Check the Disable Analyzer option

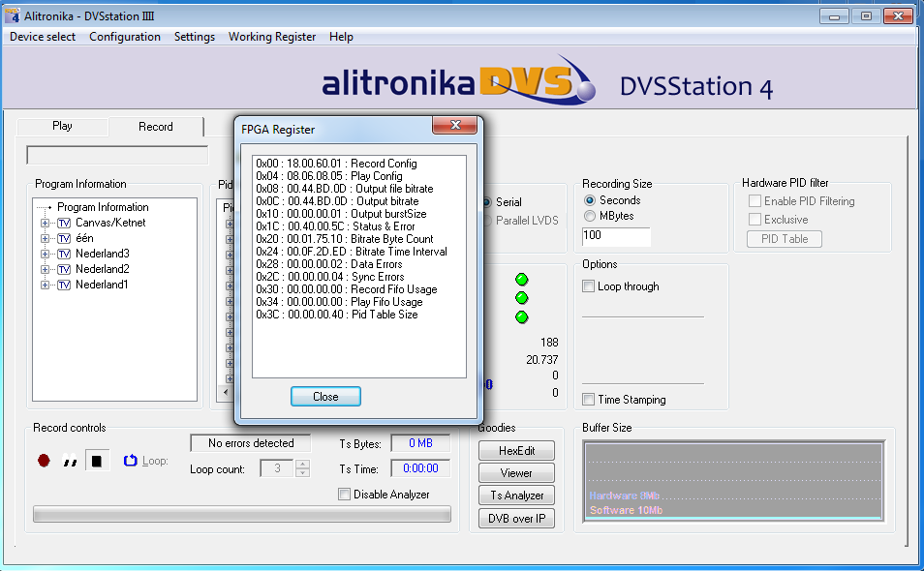click(x=345, y=495)
